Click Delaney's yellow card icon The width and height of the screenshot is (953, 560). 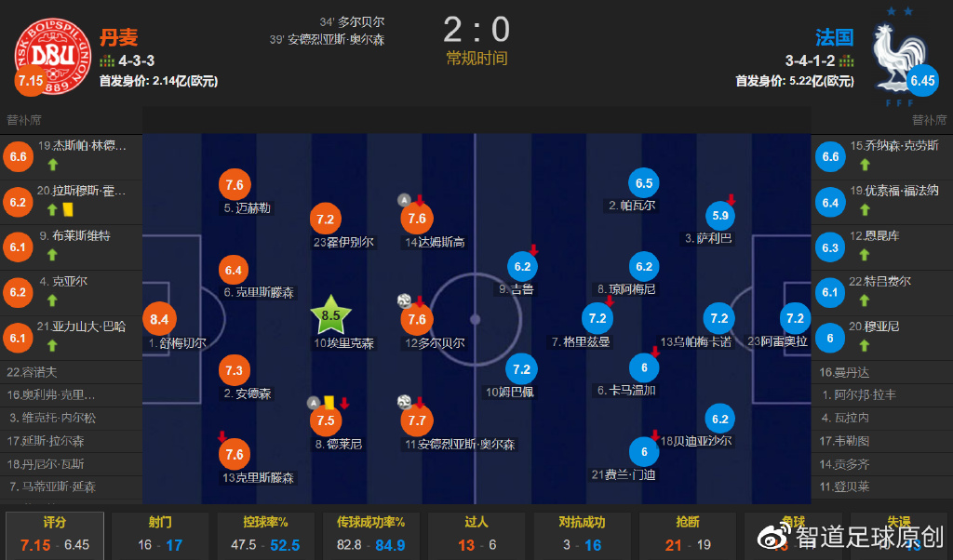click(x=329, y=402)
